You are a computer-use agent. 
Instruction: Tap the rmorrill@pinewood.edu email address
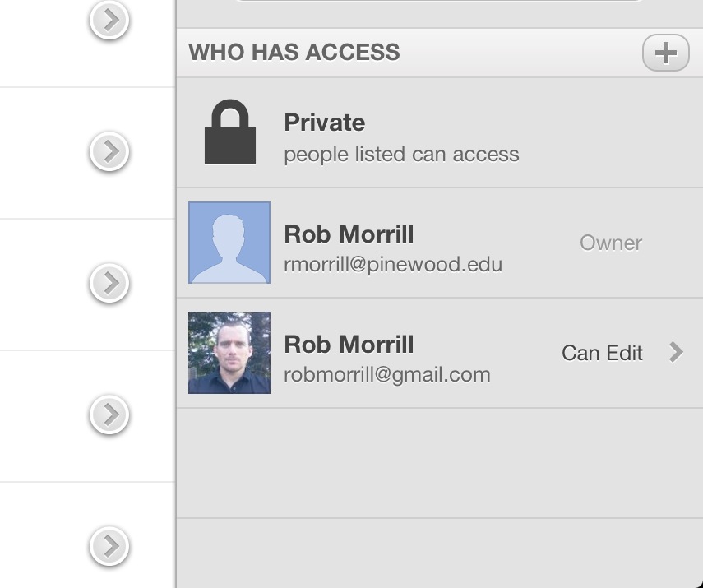(x=393, y=264)
